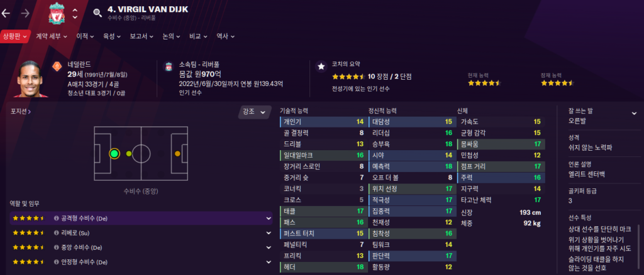
Task: Expand the 리베로 (Su) role row
Action: point(269,233)
